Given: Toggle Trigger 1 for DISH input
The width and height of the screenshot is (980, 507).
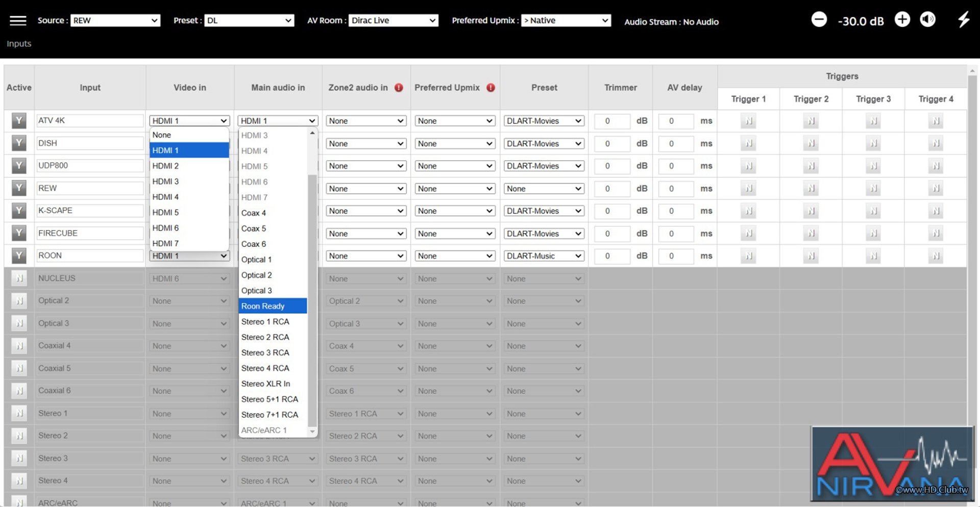Looking at the screenshot, I should click(748, 144).
